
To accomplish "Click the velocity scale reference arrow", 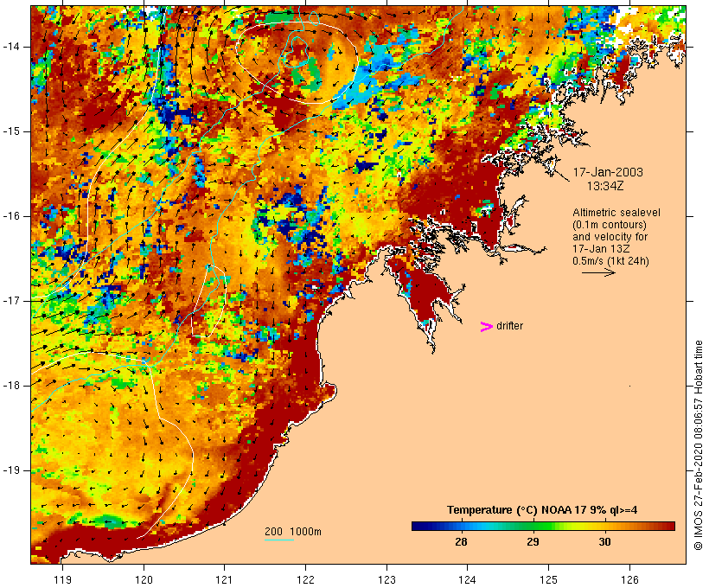I will click(598, 272).
